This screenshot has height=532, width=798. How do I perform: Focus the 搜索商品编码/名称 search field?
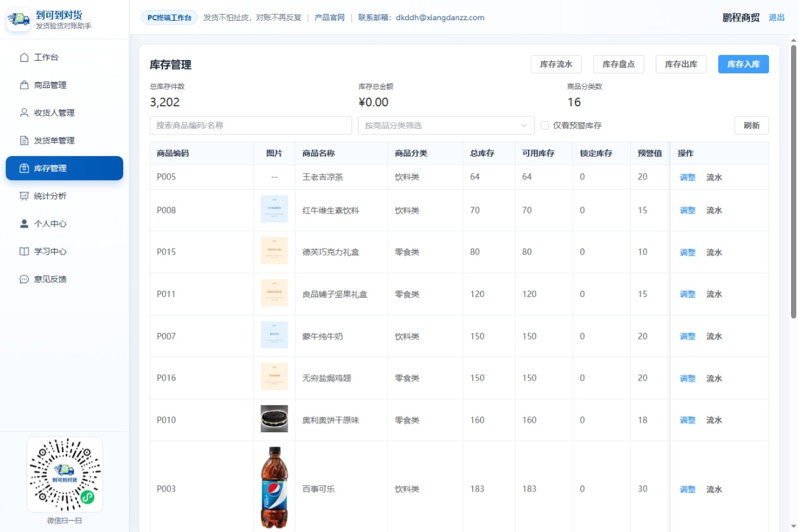tap(251, 126)
